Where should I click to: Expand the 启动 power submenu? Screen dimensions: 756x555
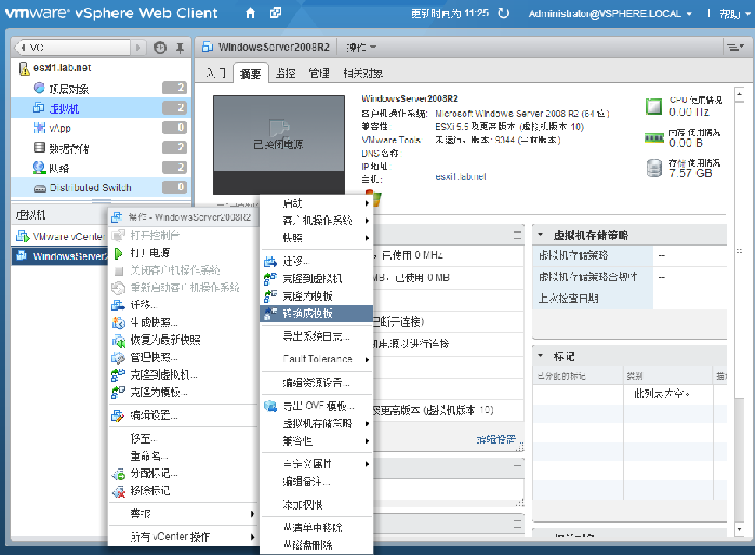click(316, 203)
